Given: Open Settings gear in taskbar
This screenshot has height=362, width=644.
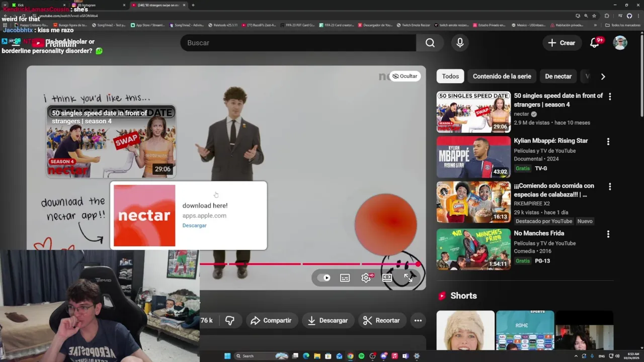Looking at the screenshot, I should 417,356.
